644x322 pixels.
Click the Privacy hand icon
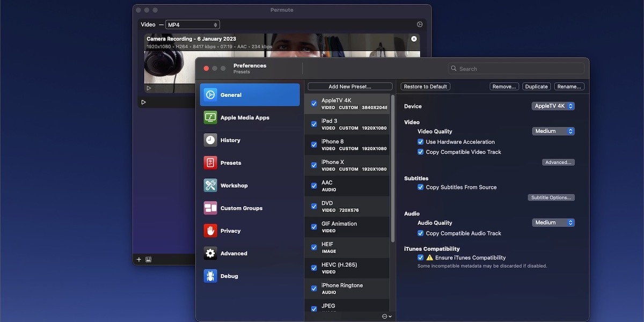click(x=210, y=230)
